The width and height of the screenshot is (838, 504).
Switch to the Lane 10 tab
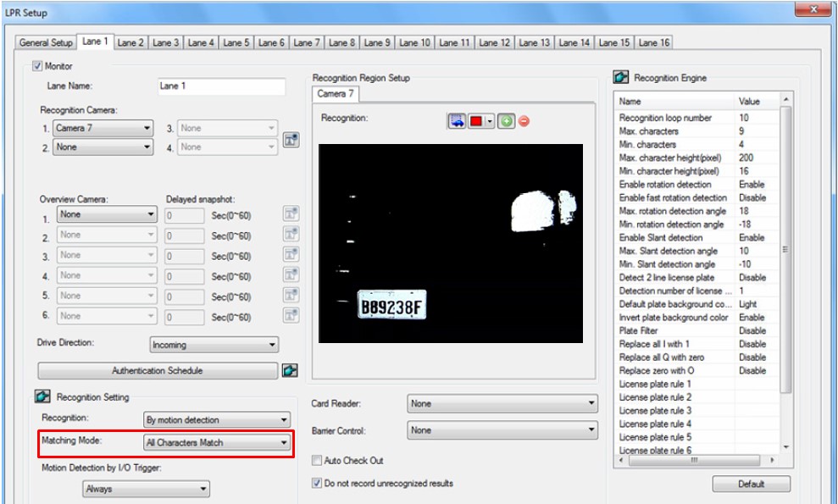[414, 42]
